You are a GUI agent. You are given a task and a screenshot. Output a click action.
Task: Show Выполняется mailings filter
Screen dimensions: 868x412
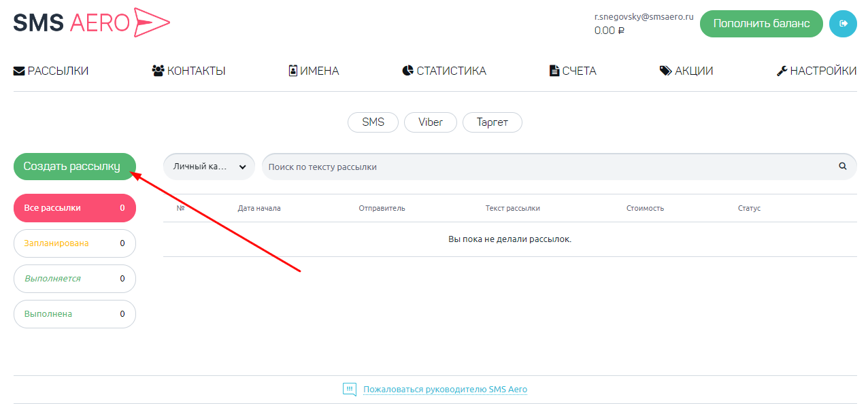(x=75, y=279)
